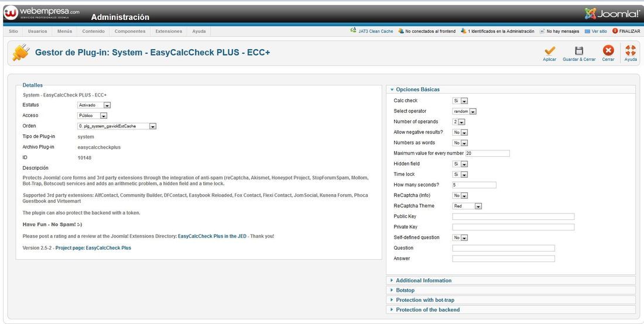Screen dimensions: 644x324
Task: Click the red Cerrar icon
Action: coord(608,50)
